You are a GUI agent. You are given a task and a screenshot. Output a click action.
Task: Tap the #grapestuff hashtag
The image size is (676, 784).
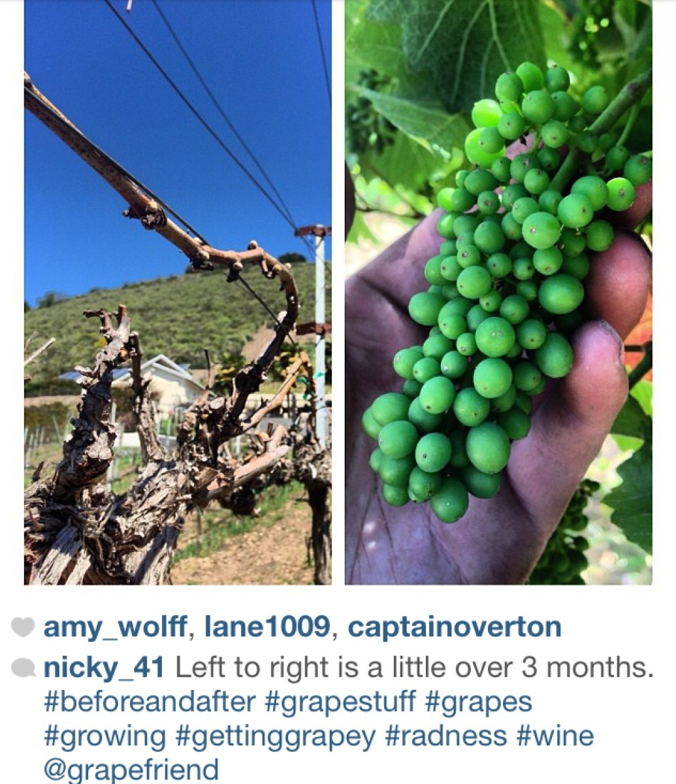click(x=340, y=702)
